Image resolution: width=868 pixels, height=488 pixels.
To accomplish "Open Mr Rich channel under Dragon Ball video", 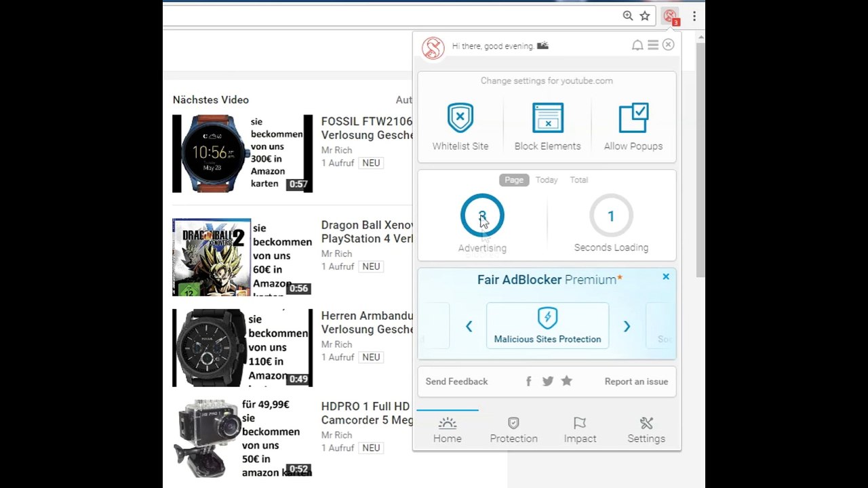I will 336,253.
